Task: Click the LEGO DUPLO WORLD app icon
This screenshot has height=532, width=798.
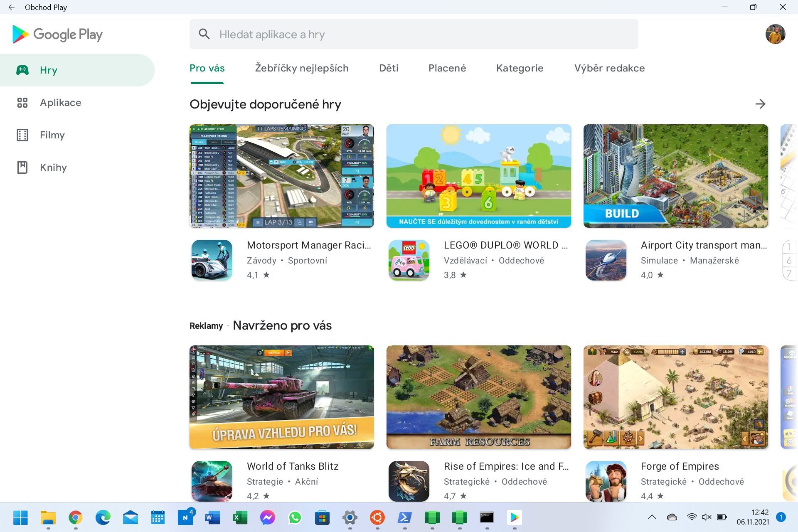Action: click(x=409, y=260)
